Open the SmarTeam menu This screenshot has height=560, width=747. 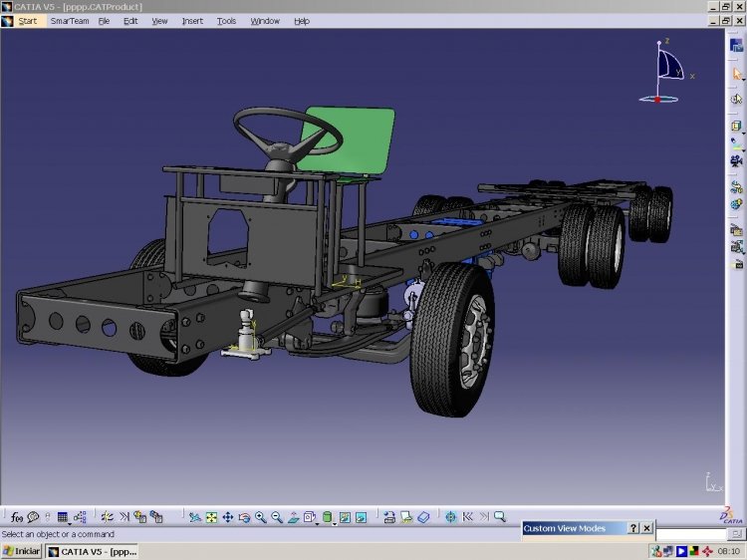[x=70, y=21]
